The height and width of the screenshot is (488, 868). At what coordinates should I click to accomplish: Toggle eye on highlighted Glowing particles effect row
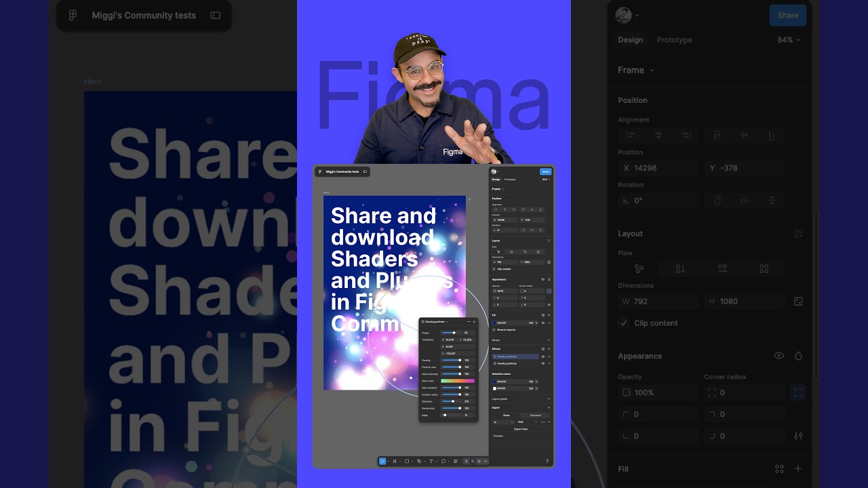(x=542, y=357)
